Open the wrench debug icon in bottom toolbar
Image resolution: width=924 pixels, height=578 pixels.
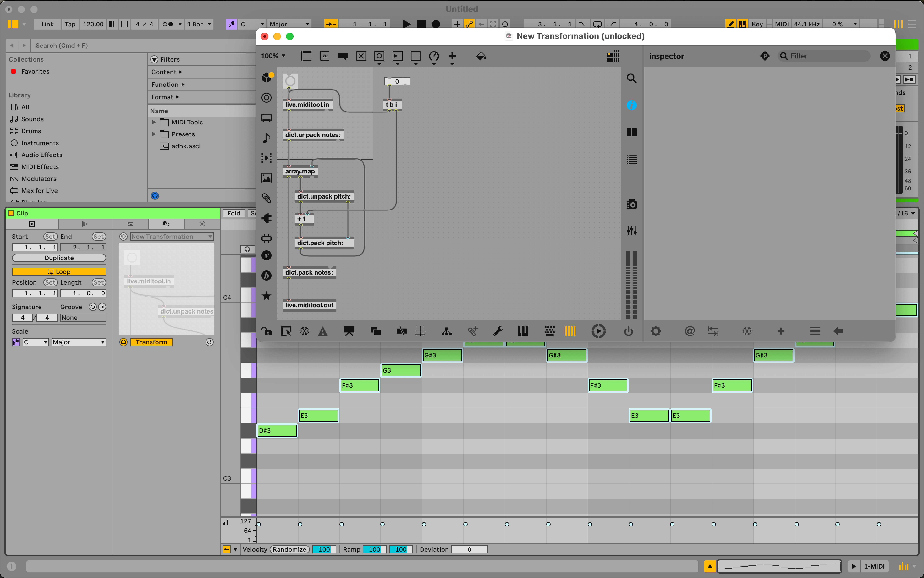(x=498, y=331)
